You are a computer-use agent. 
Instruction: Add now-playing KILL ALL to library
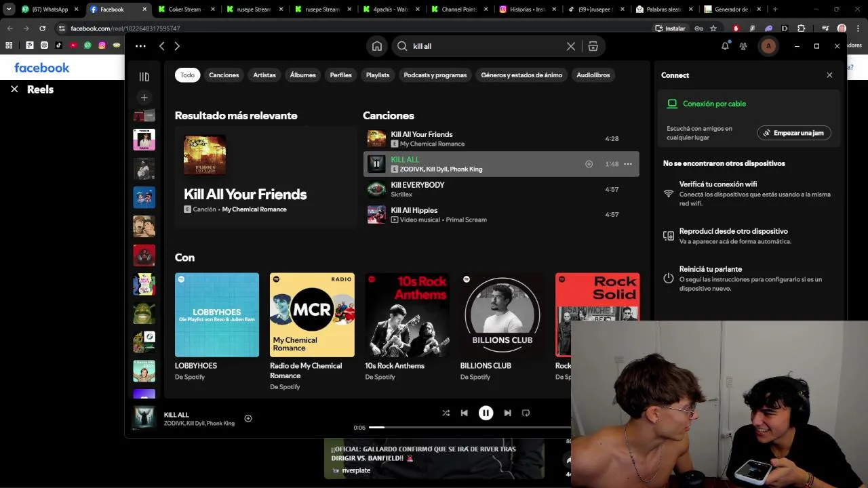(248, 418)
